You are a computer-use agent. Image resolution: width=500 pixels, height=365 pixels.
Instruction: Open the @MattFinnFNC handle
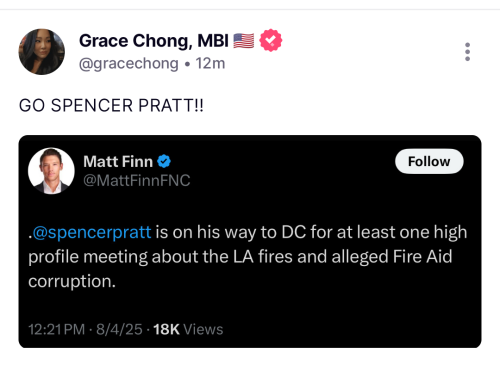(x=137, y=180)
